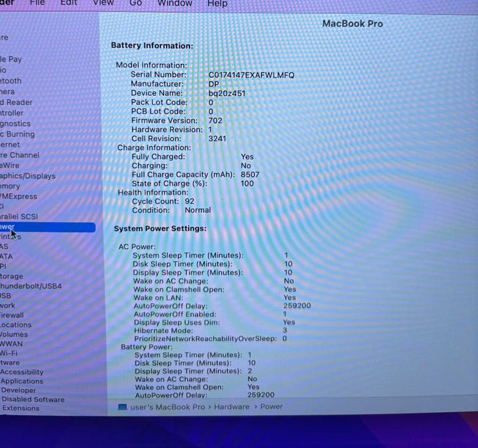Click the firmware version value 702

tap(215, 120)
